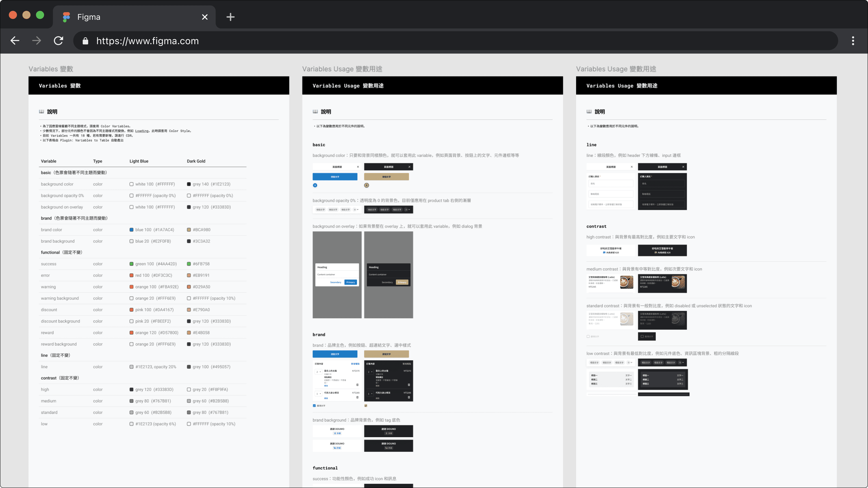Click the blue Primary button in the light dialog
Image resolution: width=868 pixels, height=488 pixels.
[x=350, y=282]
